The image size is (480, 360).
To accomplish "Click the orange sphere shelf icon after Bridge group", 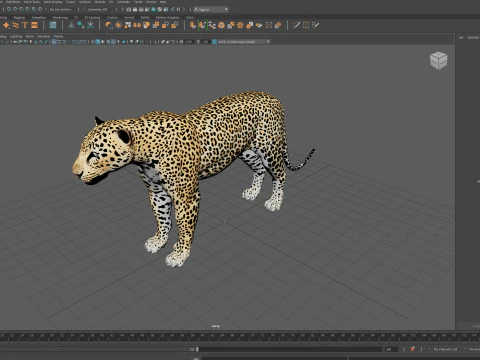I will [221, 25].
